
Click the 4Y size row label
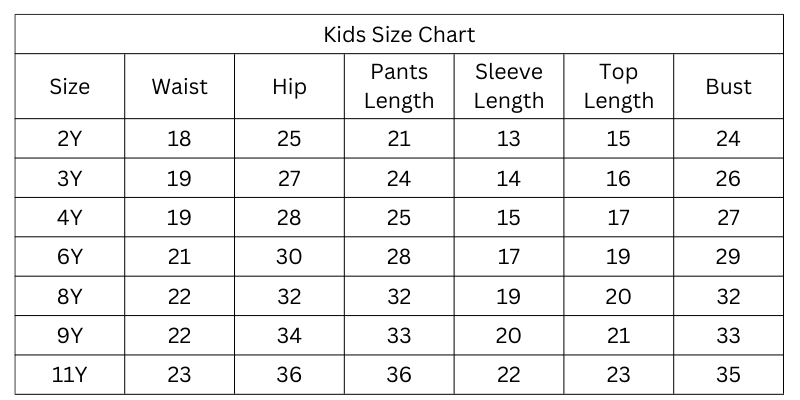point(70,218)
